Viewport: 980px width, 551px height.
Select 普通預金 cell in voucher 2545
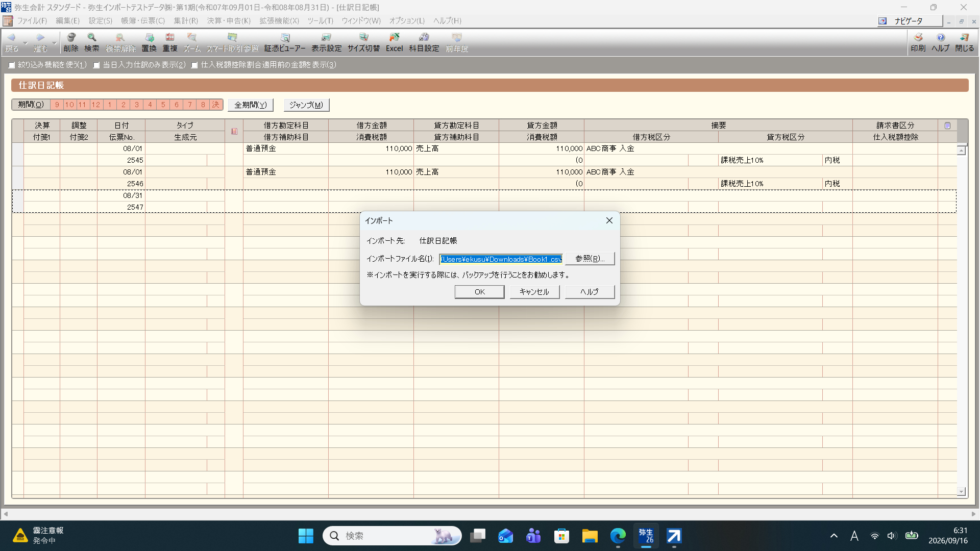[286, 148]
